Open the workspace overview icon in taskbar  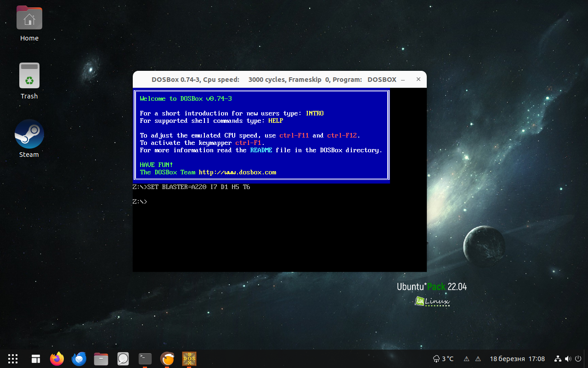[36, 359]
